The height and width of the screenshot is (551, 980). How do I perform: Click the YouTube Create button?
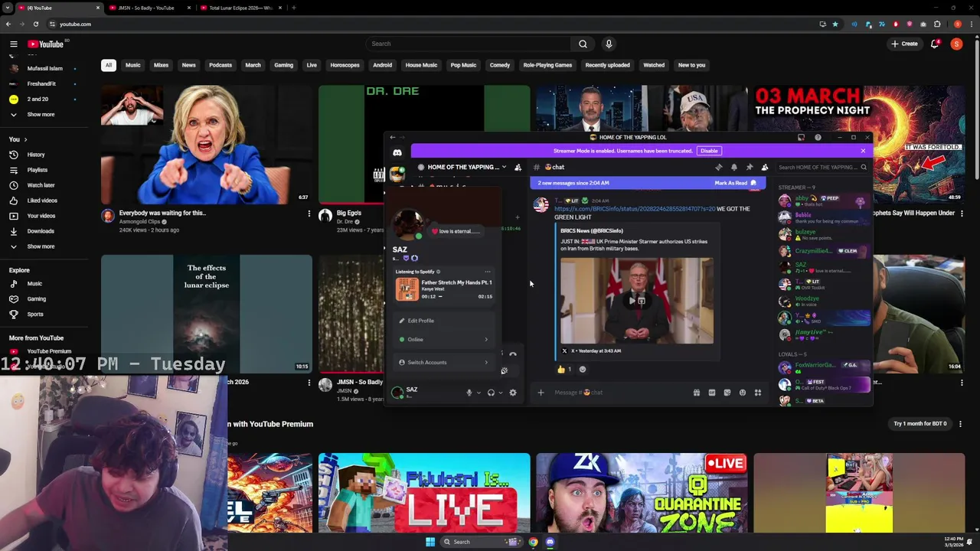click(904, 44)
